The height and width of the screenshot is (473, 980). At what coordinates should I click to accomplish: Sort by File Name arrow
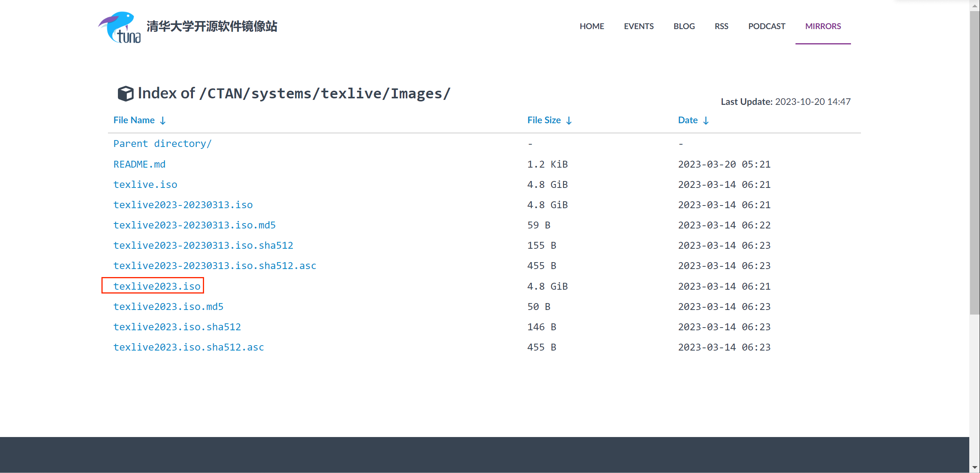[x=163, y=121]
